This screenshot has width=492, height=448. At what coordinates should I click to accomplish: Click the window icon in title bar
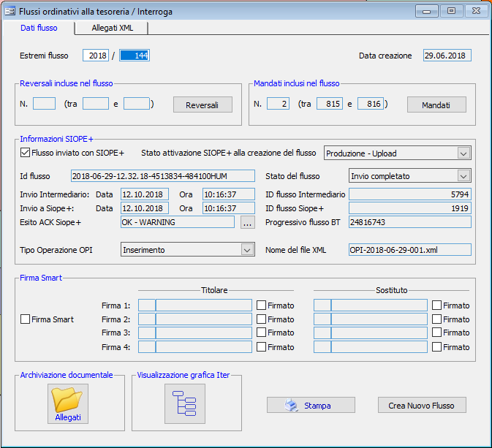click(x=10, y=11)
